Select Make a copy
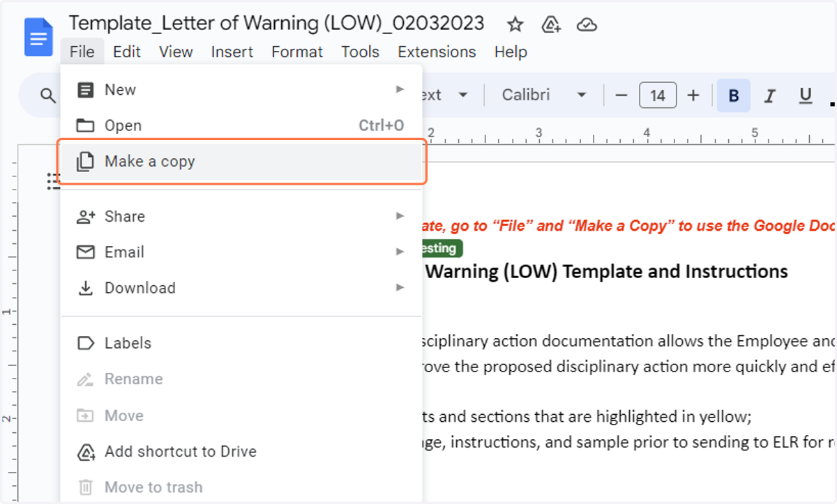The width and height of the screenshot is (837, 504). point(241,162)
